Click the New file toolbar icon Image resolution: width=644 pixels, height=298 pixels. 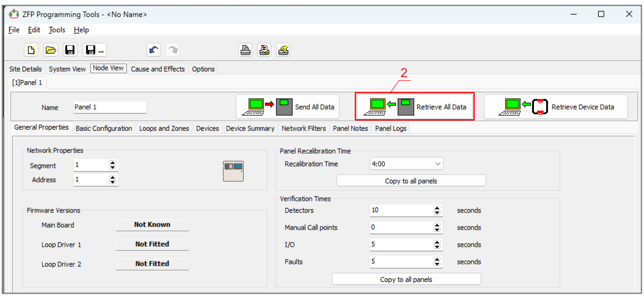point(32,50)
